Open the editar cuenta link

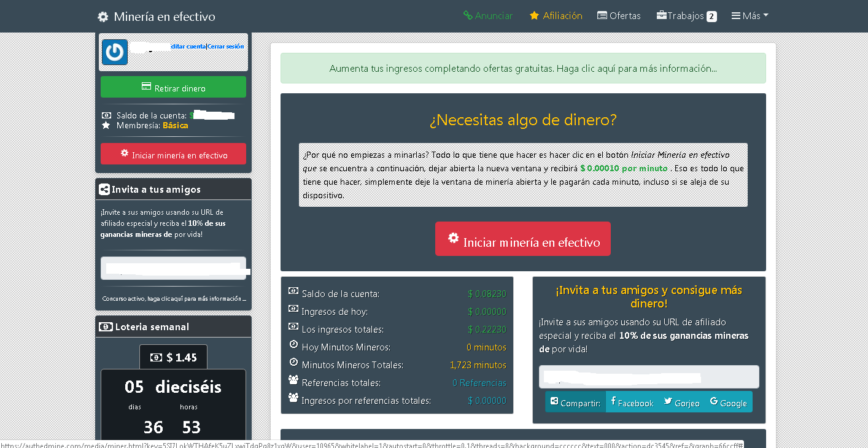pyautogui.click(x=188, y=47)
